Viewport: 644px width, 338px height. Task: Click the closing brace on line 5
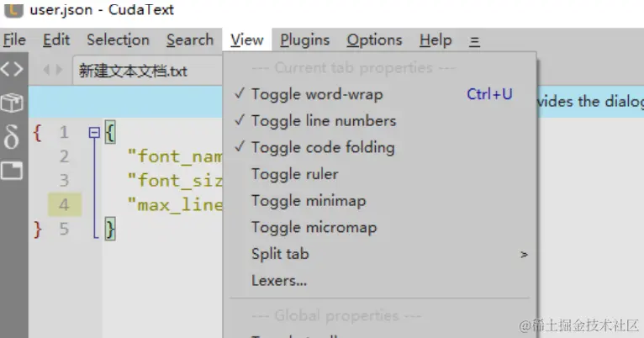coord(110,229)
